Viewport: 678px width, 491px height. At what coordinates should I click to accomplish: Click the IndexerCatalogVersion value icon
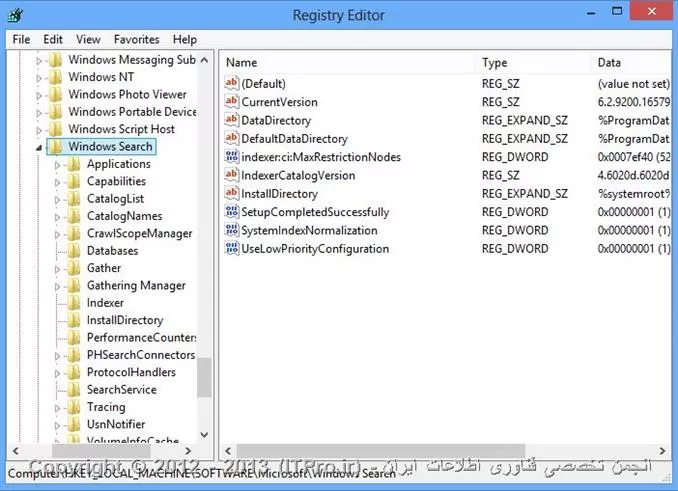(x=232, y=175)
